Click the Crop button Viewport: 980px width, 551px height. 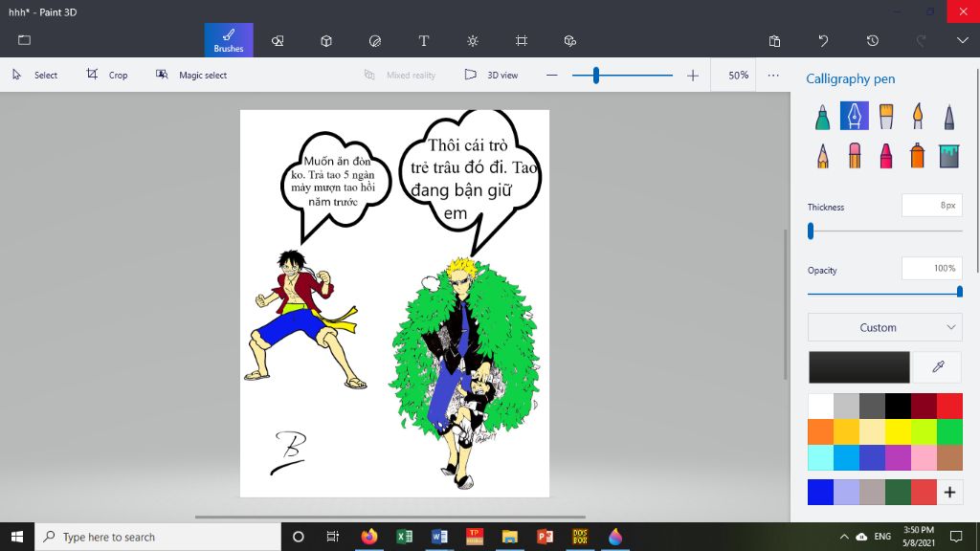pyautogui.click(x=107, y=75)
